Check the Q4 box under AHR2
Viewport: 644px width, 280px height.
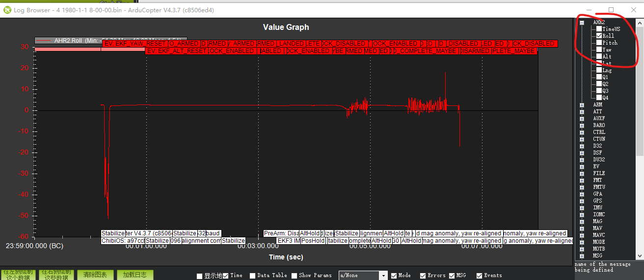599,98
